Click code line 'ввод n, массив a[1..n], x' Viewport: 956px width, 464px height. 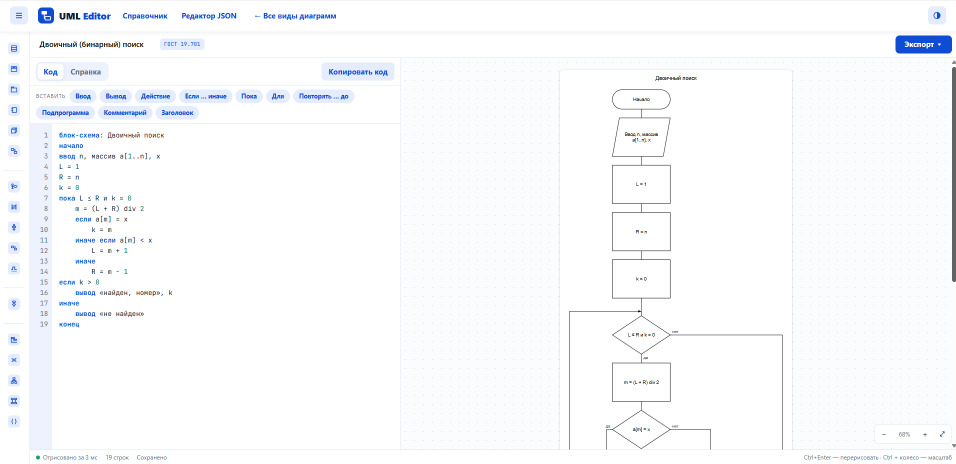pyautogui.click(x=110, y=156)
